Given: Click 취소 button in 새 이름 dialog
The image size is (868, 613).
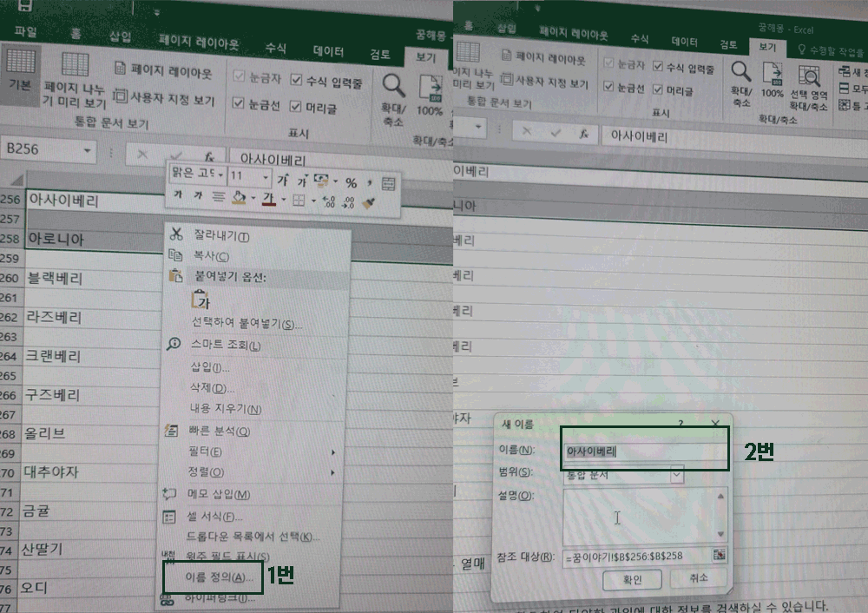Looking at the screenshot, I should coord(698,578).
